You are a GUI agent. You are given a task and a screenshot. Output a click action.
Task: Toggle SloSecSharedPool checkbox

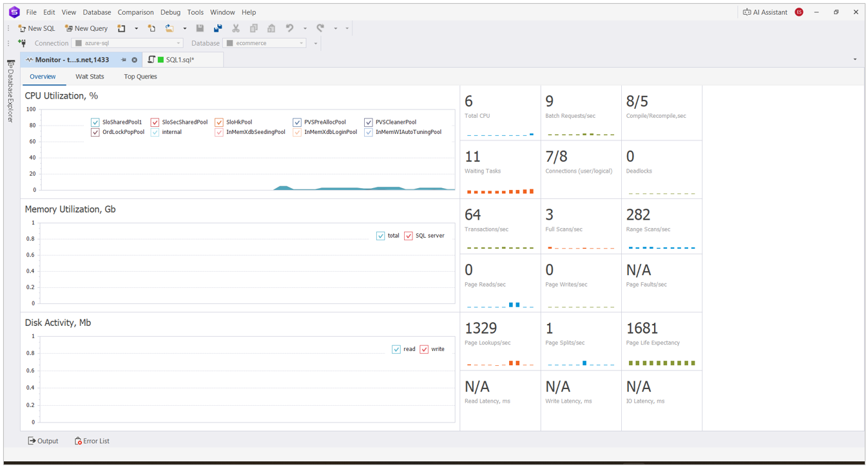pos(155,122)
